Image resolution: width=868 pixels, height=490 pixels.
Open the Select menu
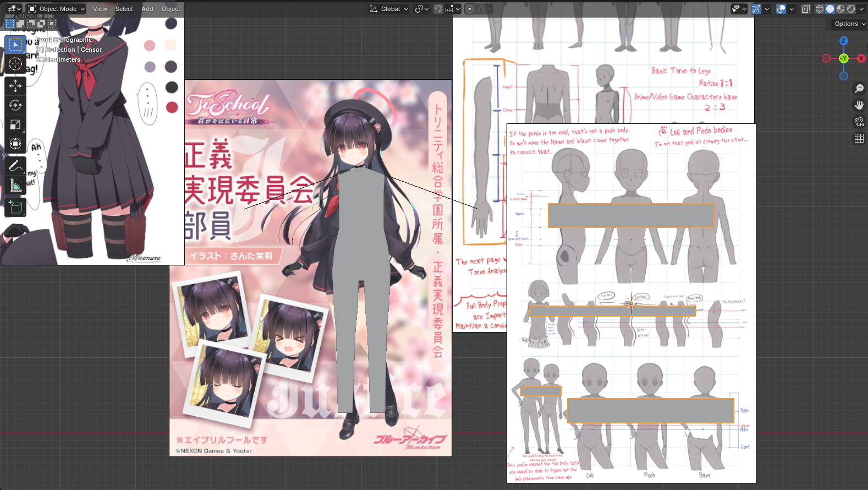tap(124, 9)
